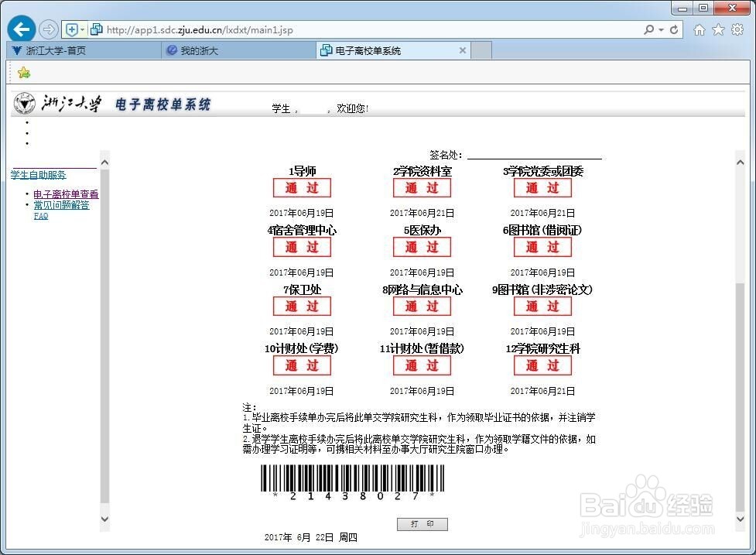Viewport: 756px width, 555px height.
Task: Click the page icon beside the URL
Action: pyautogui.click(x=94, y=29)
